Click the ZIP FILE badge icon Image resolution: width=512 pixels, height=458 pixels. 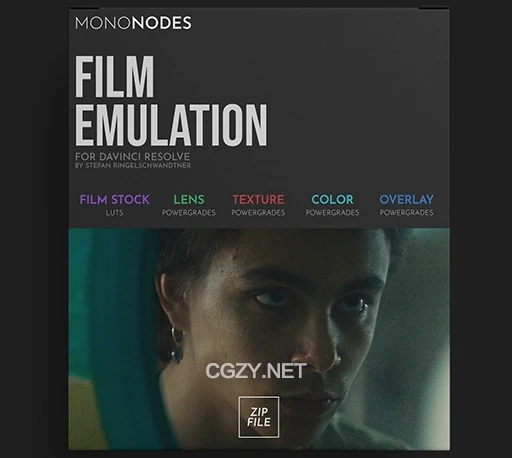click(x=259, y=417)
